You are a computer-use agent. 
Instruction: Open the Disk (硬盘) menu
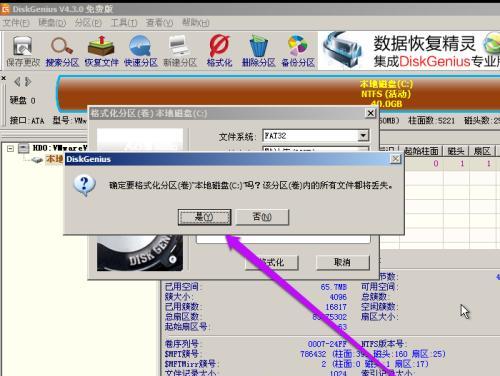pos(52,23)
